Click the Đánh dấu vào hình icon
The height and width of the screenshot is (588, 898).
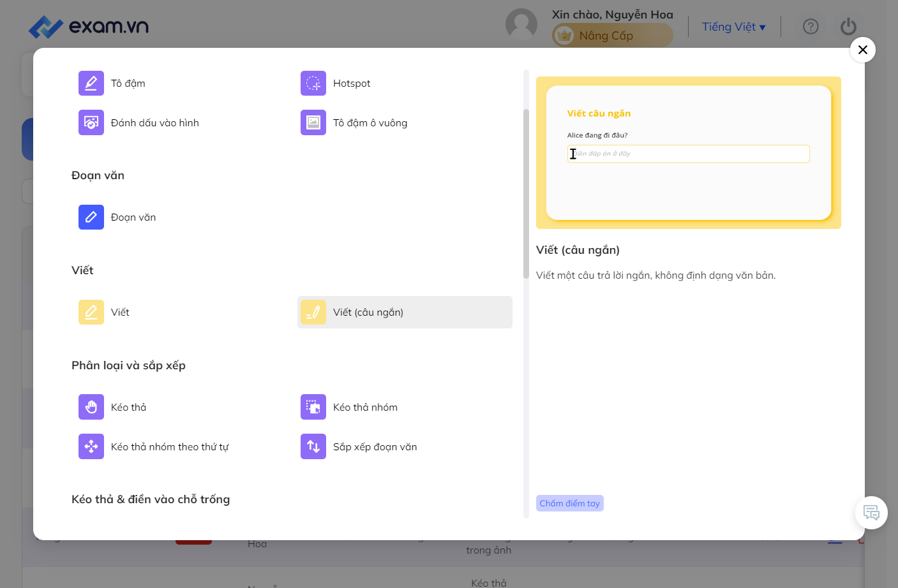pyautogui.click(x=91, y=122)
